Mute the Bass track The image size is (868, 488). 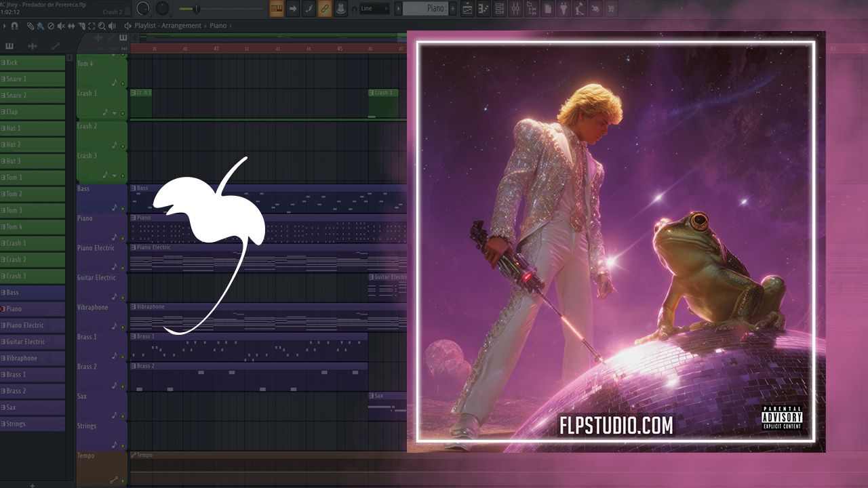point(123,208)
